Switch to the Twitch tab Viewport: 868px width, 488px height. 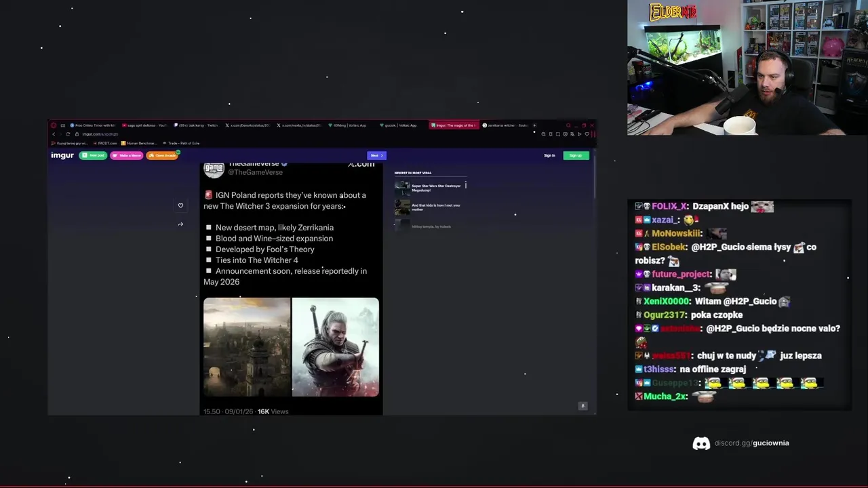(197, 125)
